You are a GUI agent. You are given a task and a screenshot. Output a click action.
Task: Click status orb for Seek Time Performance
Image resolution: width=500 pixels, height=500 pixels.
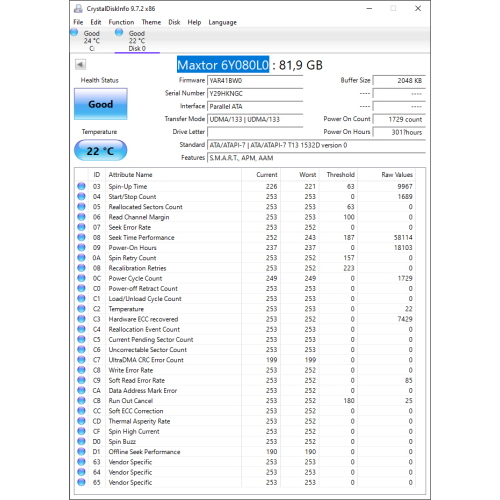pyautogui.click(x=81, y=237)
